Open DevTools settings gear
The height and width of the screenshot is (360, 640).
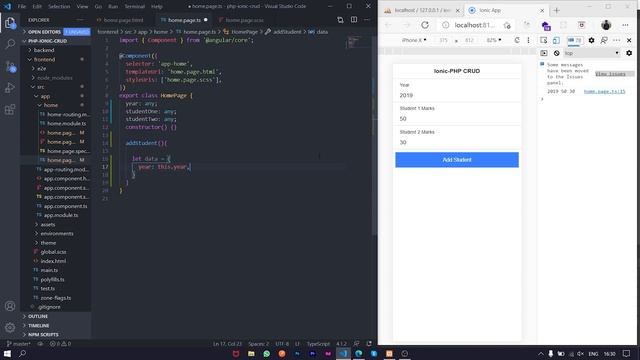point(591,40)
